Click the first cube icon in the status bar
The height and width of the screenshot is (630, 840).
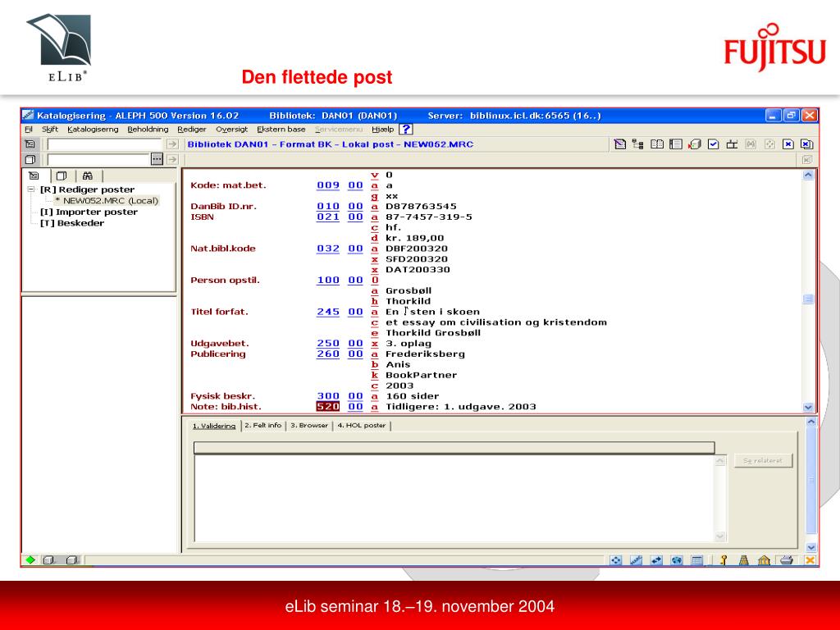pyautogui.click(x=48, y=559)
